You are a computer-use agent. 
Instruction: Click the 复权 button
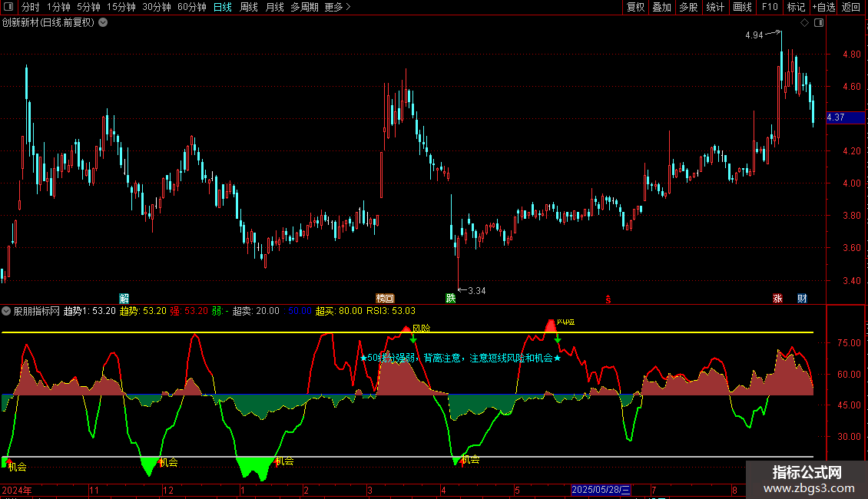(x=635, y=7)
